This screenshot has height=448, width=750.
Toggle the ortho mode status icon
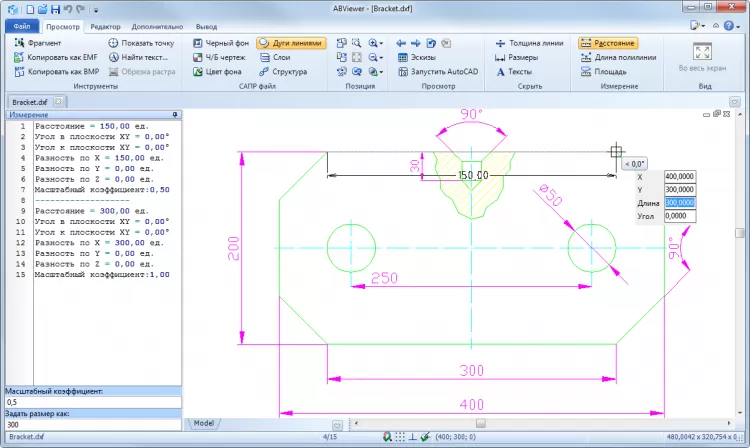point(412,437)
